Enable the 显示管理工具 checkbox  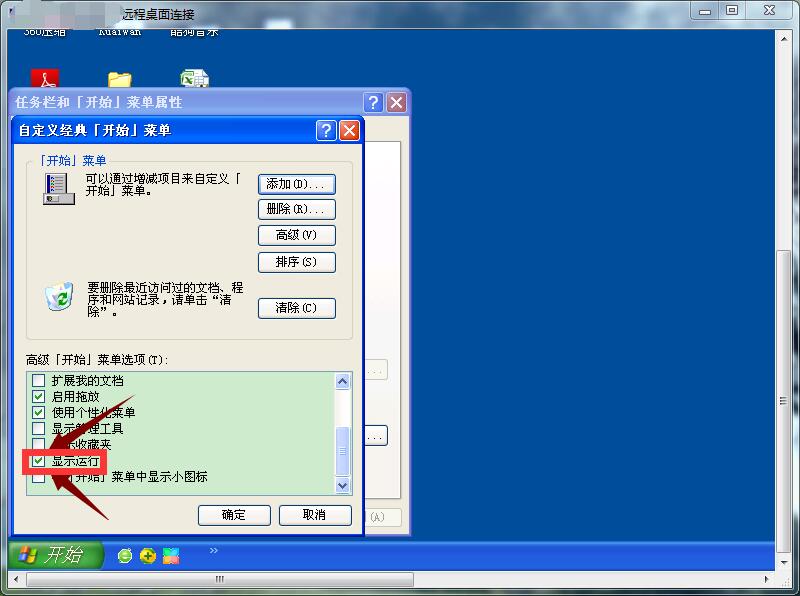(x=38, y=428)
